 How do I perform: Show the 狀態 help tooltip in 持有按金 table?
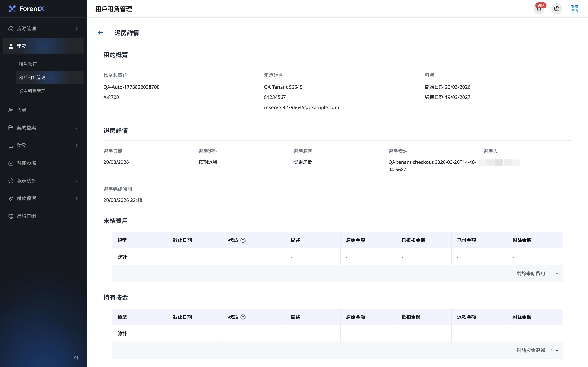click(x=243, y=317)
